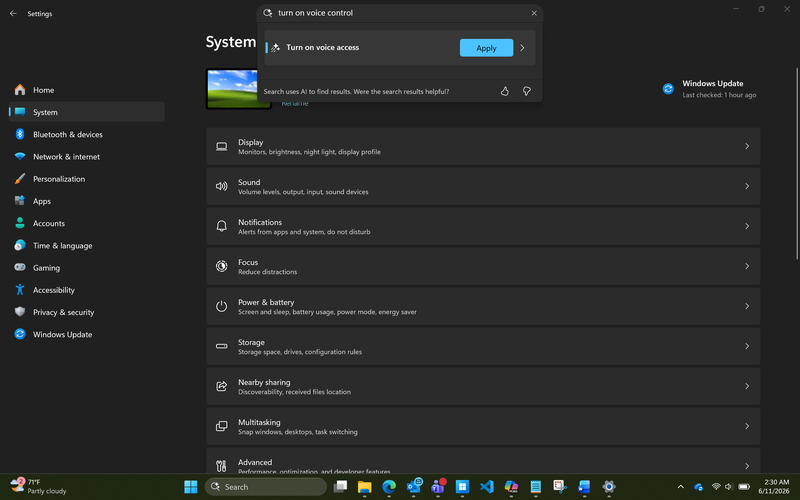Clear the search box with the X
Image resolution: width=800 pixels, height=500 pixels.
534,13
